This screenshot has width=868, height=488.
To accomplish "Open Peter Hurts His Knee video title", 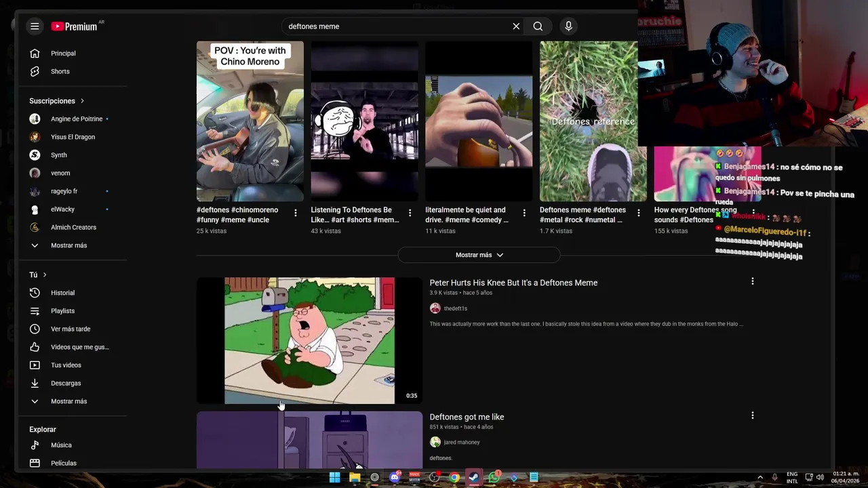I will 513,283.
